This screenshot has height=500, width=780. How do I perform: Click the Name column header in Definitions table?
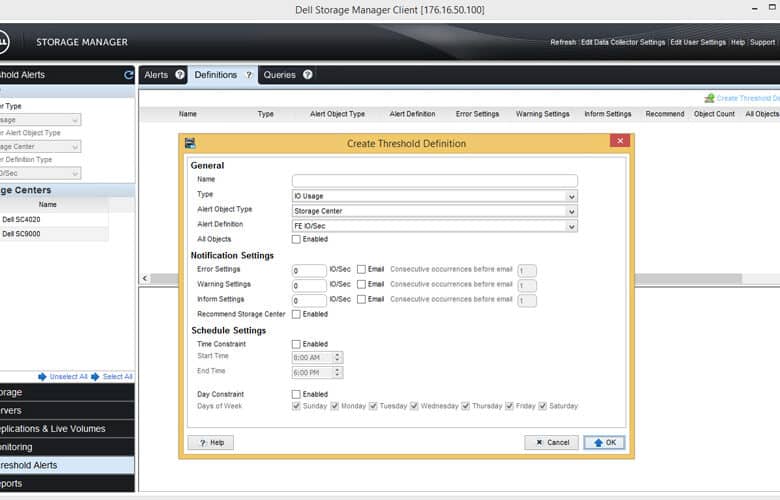pyautogui.click(x=188, y=114)
